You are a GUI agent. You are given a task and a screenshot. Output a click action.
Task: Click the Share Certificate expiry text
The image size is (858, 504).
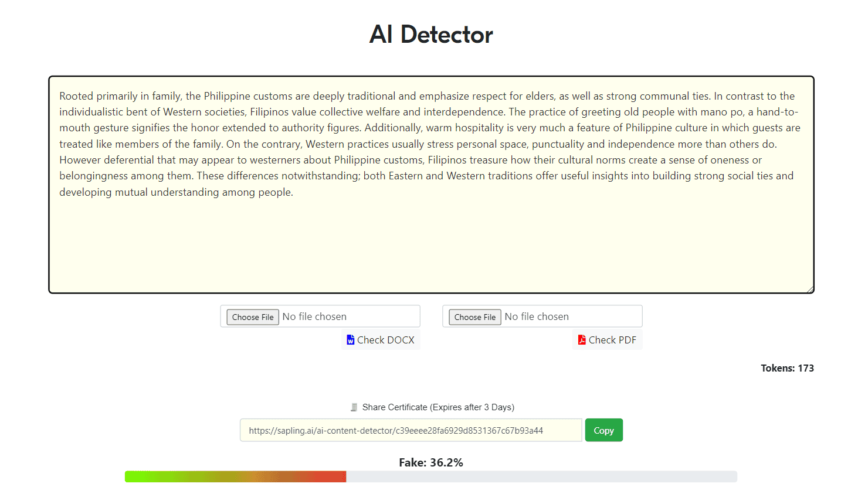(438, 407)
